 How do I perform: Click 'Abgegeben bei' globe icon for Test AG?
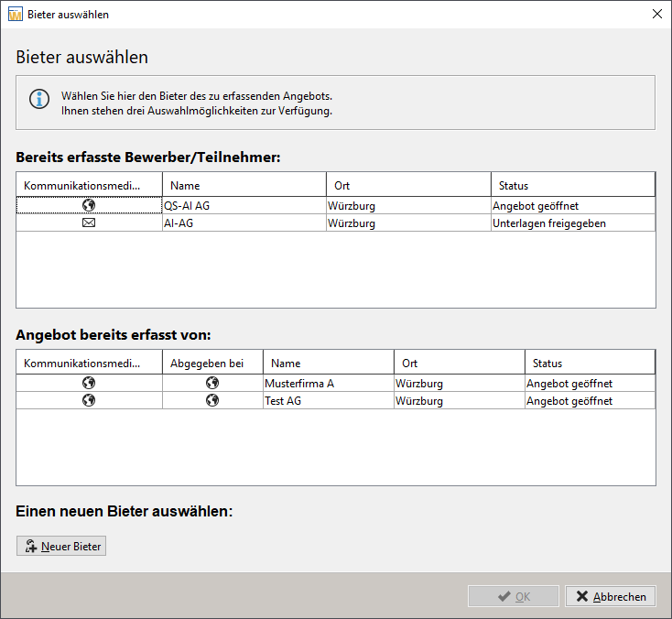pos(212,400)
